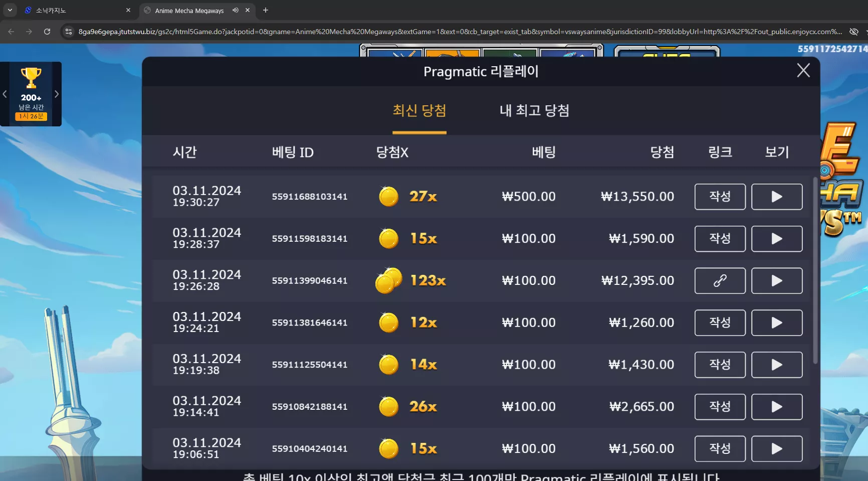Play replay for the 19:14:41 win
The width and height of the screenshot is (868, 481).
click(776, 407)
